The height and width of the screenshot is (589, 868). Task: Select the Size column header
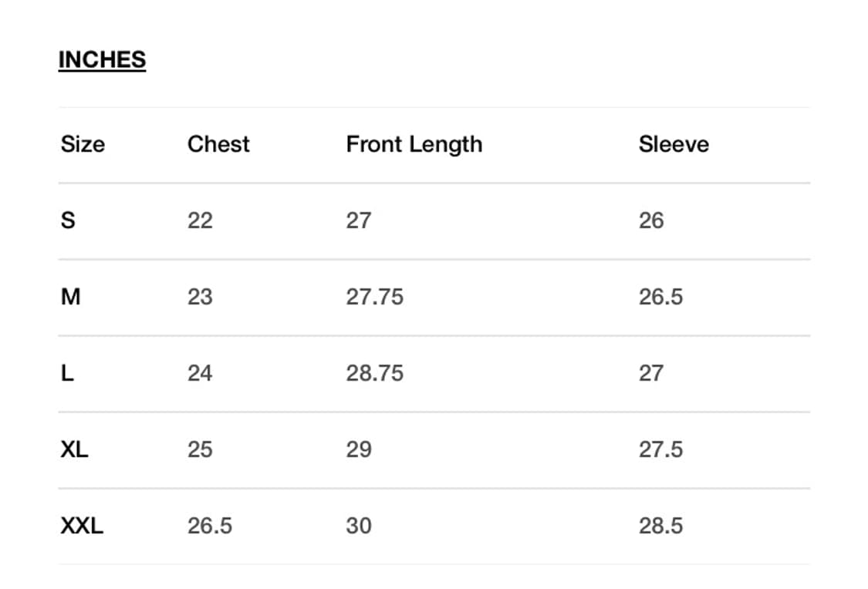[83, 144]
